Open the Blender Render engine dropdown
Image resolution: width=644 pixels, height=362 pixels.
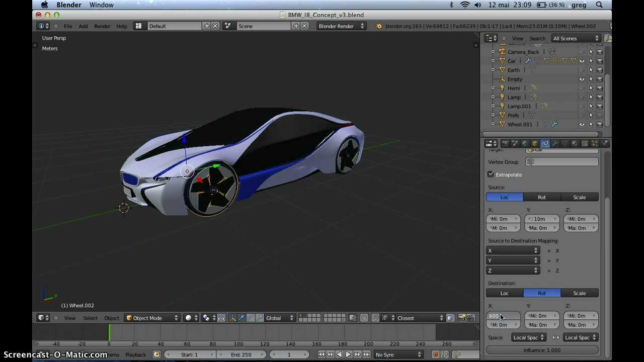click(341, 26)
